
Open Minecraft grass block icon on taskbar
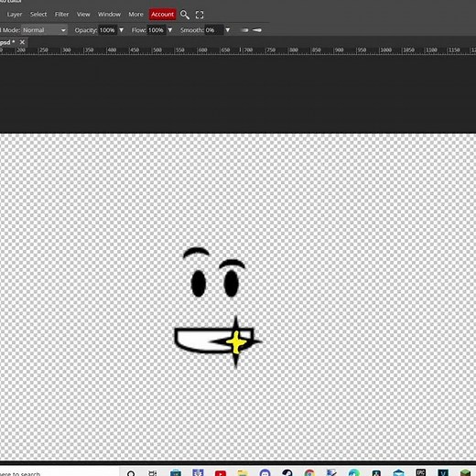[x=466, y=473]
